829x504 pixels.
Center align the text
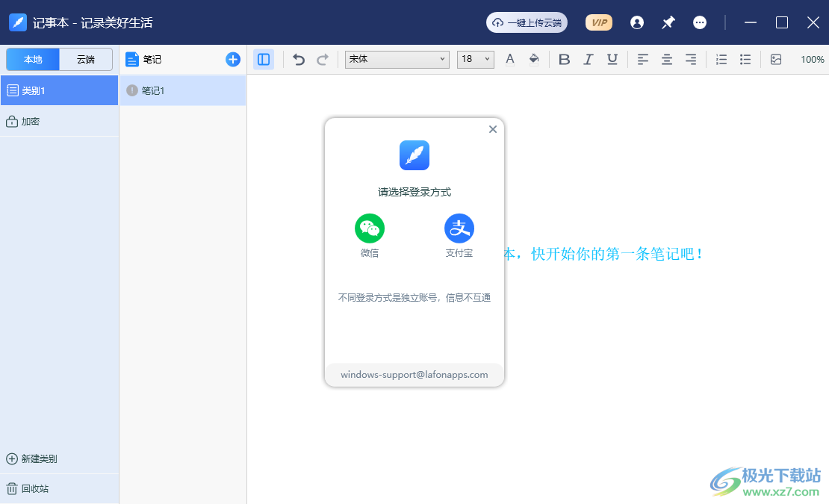click(667, 59)
